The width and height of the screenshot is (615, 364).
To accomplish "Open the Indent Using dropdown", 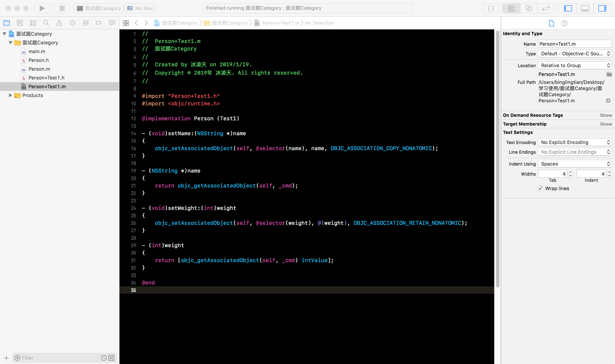I will coord(575,164).
